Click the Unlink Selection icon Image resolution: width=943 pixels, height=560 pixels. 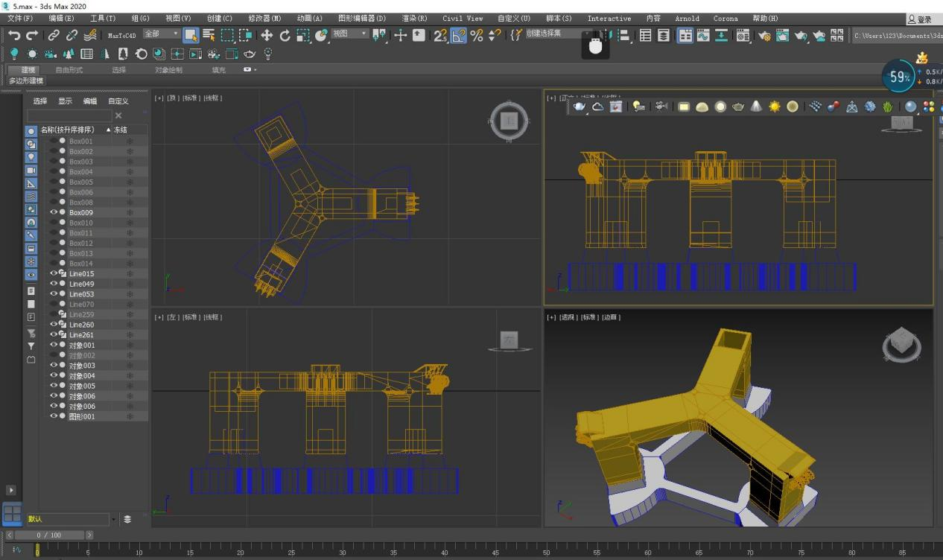point(72,35)
